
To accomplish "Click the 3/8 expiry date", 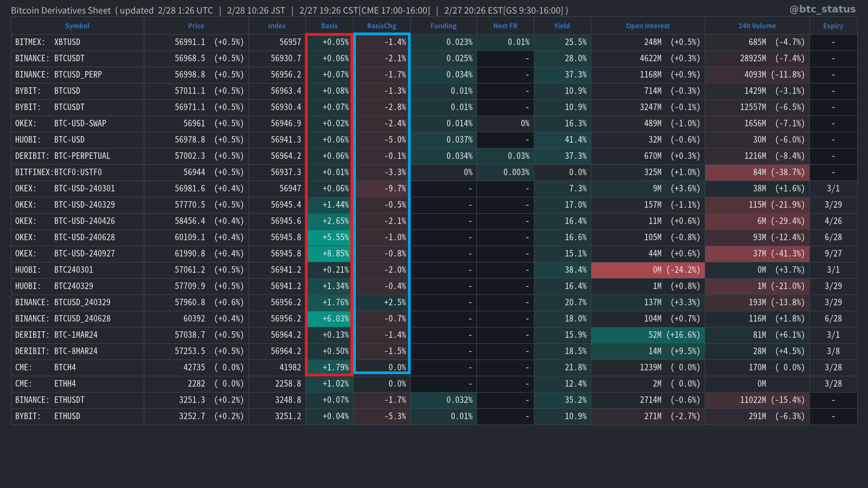I will click(833, 351).
